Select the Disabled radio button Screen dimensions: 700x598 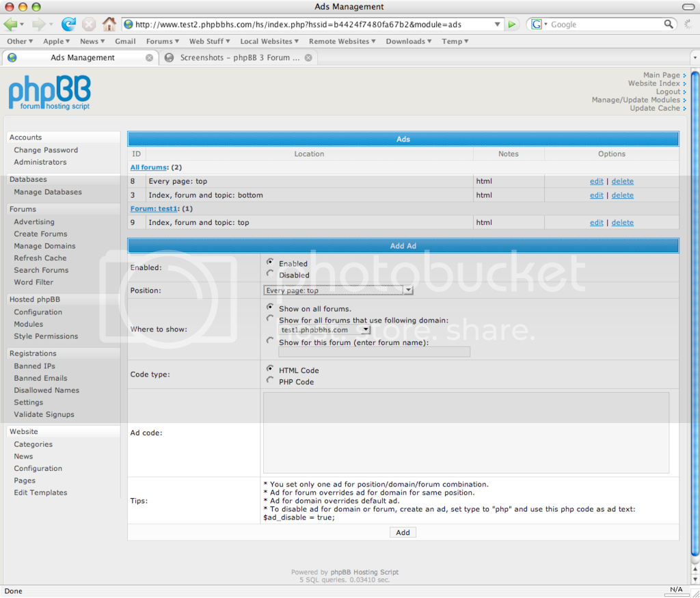pyautogui.click(x=271, y=274)
